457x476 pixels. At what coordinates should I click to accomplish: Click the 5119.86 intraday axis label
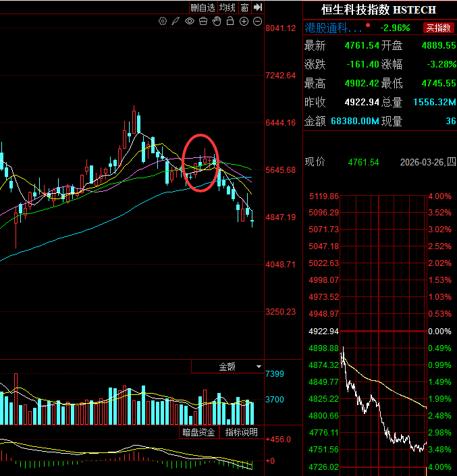click(324, 196)
